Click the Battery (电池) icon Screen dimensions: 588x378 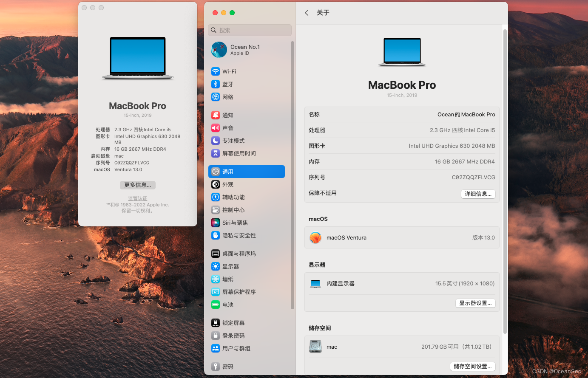click(x=216, y=305)
